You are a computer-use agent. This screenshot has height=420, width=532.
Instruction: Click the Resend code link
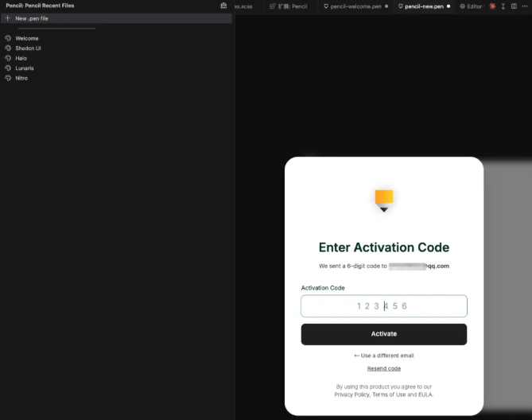pos(383,368)
